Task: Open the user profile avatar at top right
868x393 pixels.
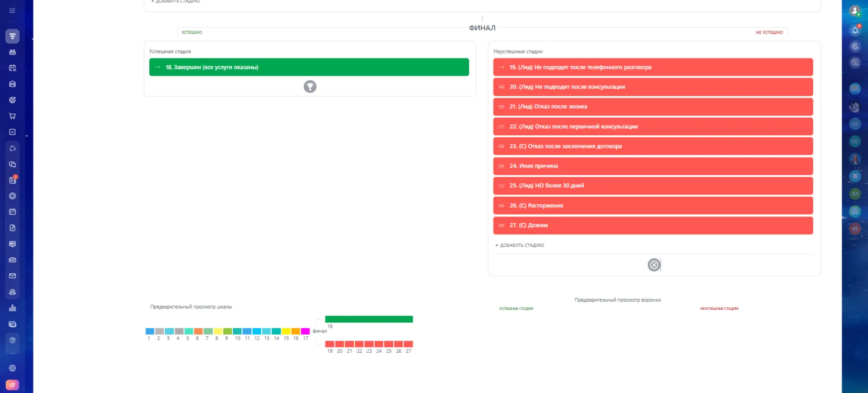Action: click(854, 10)
